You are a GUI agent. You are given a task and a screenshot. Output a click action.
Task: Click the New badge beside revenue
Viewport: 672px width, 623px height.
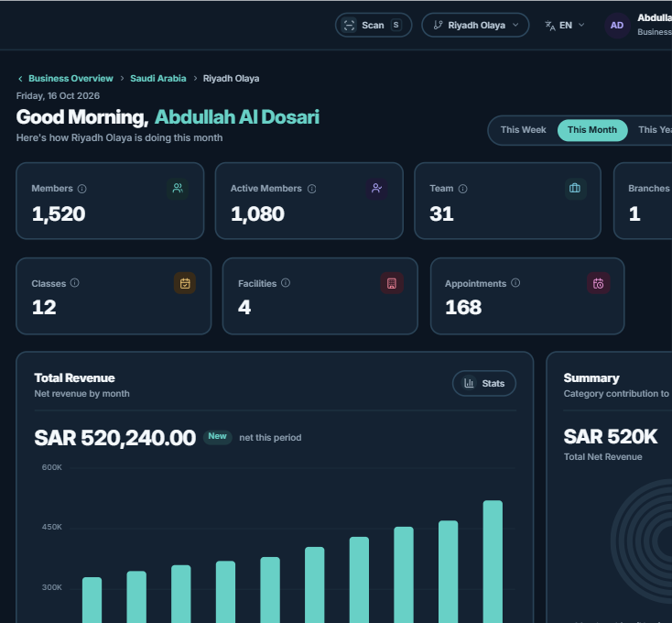click(217, 436)
